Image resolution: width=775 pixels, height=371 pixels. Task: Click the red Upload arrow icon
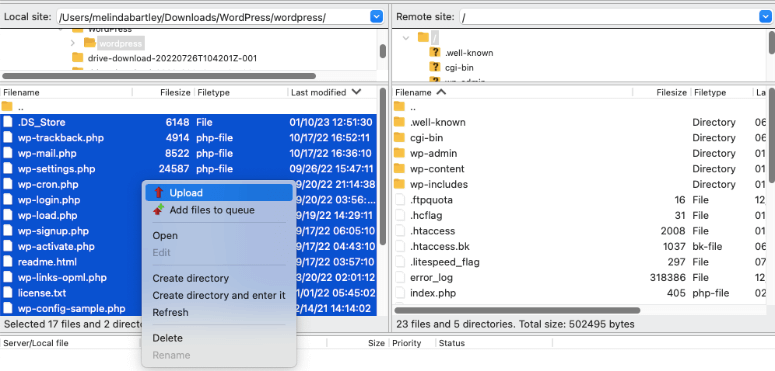click(x=158, y=193)
